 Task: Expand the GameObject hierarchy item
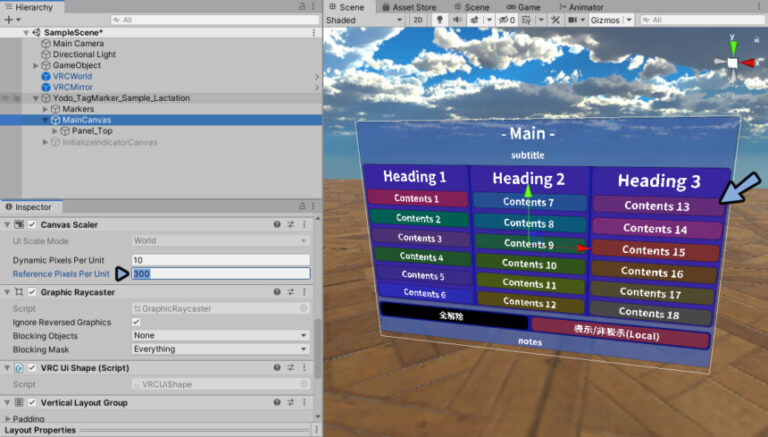click(x=36, y=65)
